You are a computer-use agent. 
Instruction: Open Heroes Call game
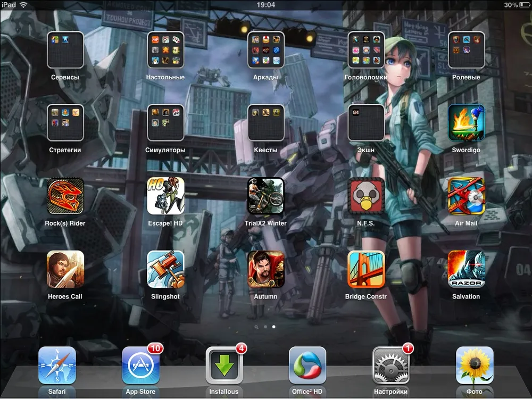coord(65,269)
